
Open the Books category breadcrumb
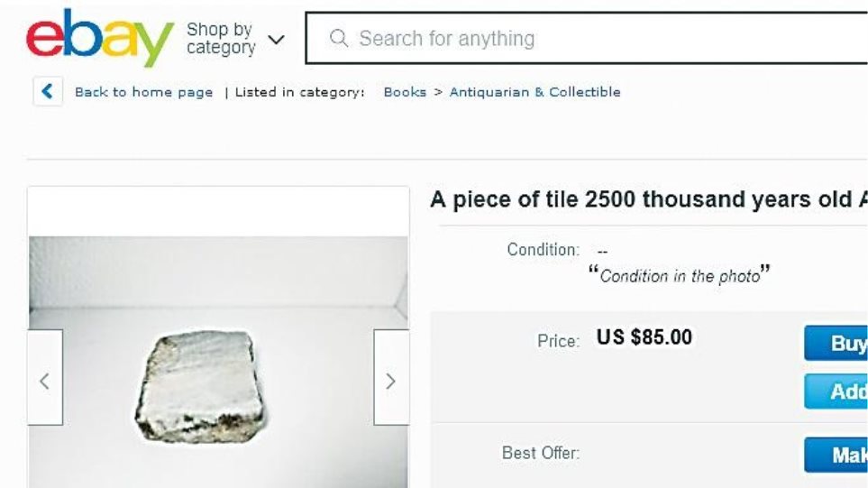tap(405, 92)
